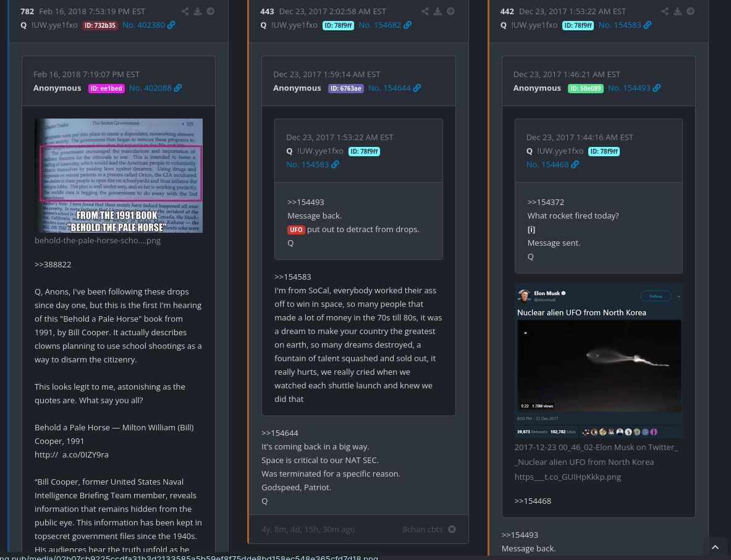Share post 443 using its share icon

(x=425, y=11)
